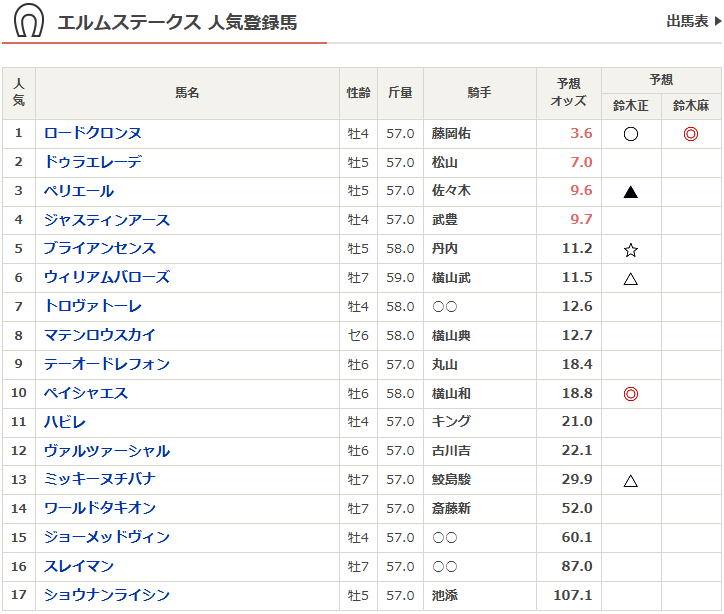Open horse ジャスティンアース
Viewport: 724px width, 614px height.
pos(107,220)
